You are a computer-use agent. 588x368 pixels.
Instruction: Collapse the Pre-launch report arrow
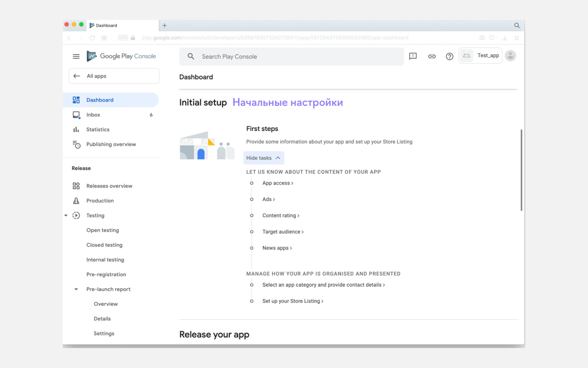(x=76, y=289)
